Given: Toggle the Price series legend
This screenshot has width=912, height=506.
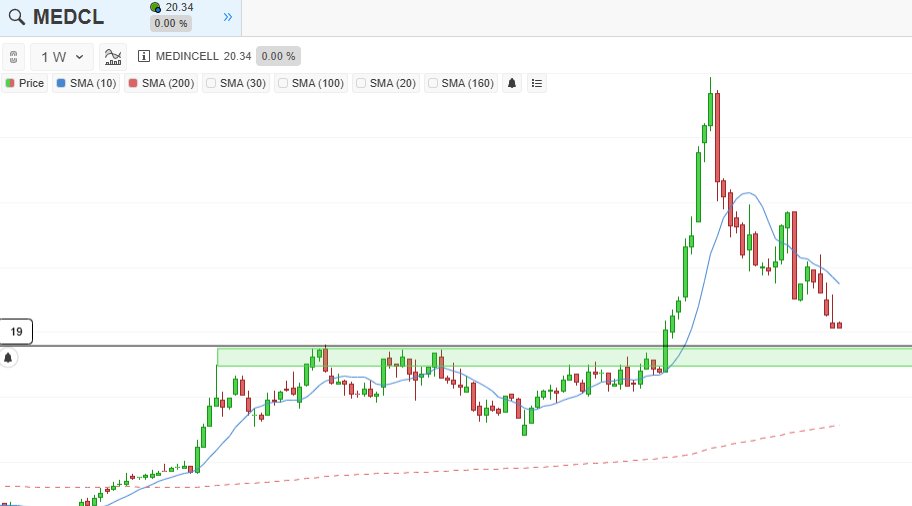Looking at the screenshot, I should [24, 83].
